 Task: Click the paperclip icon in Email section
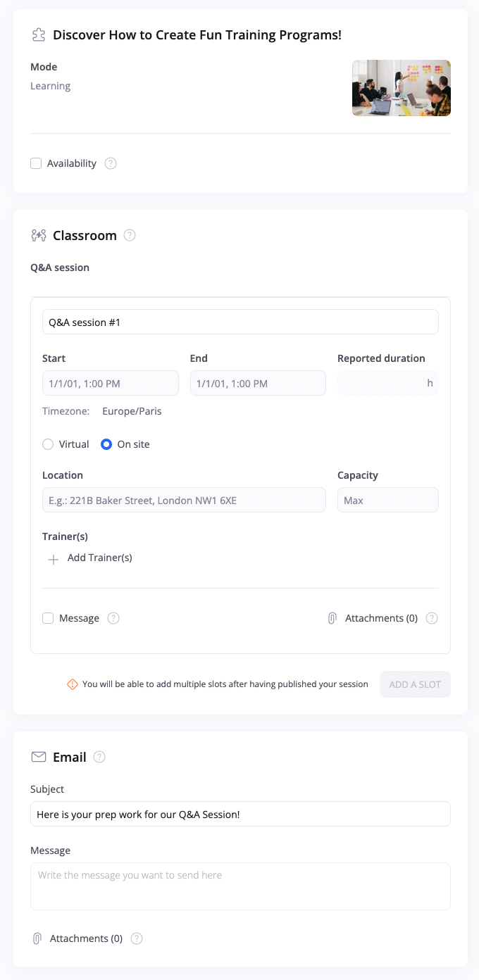[x=37, y=938]
